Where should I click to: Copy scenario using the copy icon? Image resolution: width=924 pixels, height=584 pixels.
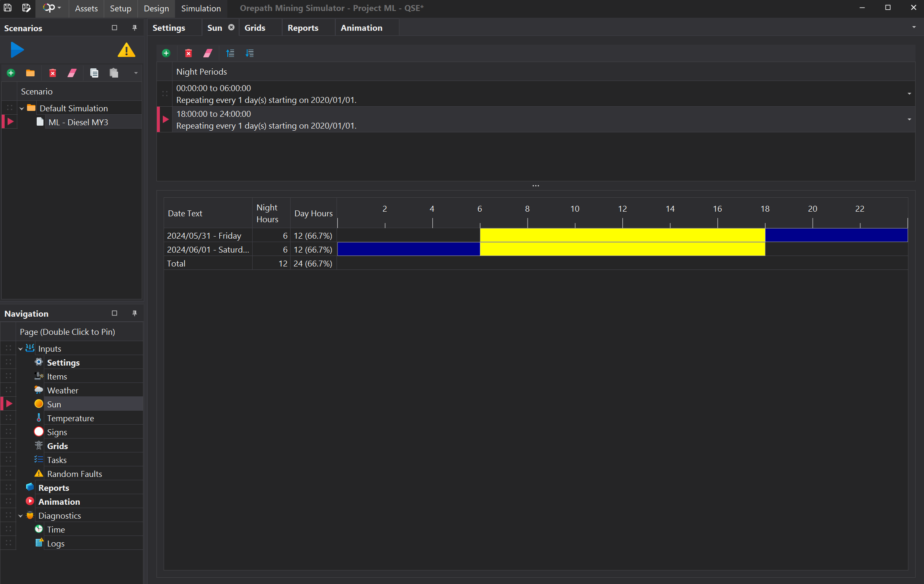94,73
